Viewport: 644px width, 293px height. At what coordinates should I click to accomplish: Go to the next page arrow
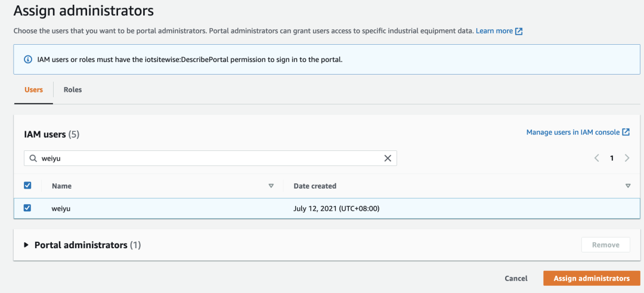(627, 158)
